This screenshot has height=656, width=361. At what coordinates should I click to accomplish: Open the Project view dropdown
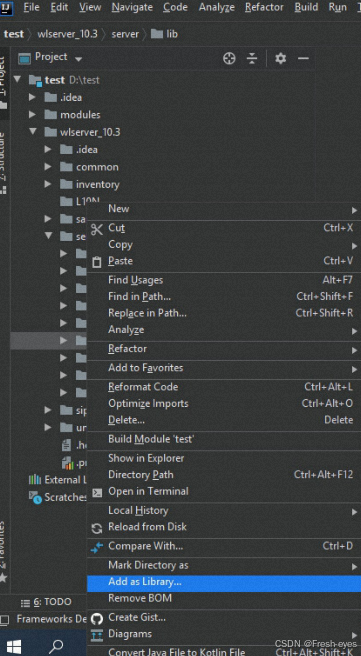(x=78, y=59)
